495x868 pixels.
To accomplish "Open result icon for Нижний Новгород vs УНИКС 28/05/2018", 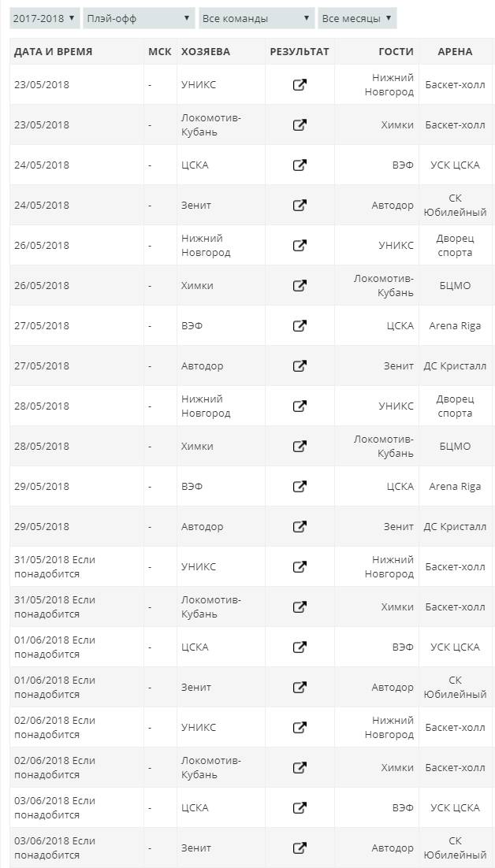I will [x=300, y=406].
